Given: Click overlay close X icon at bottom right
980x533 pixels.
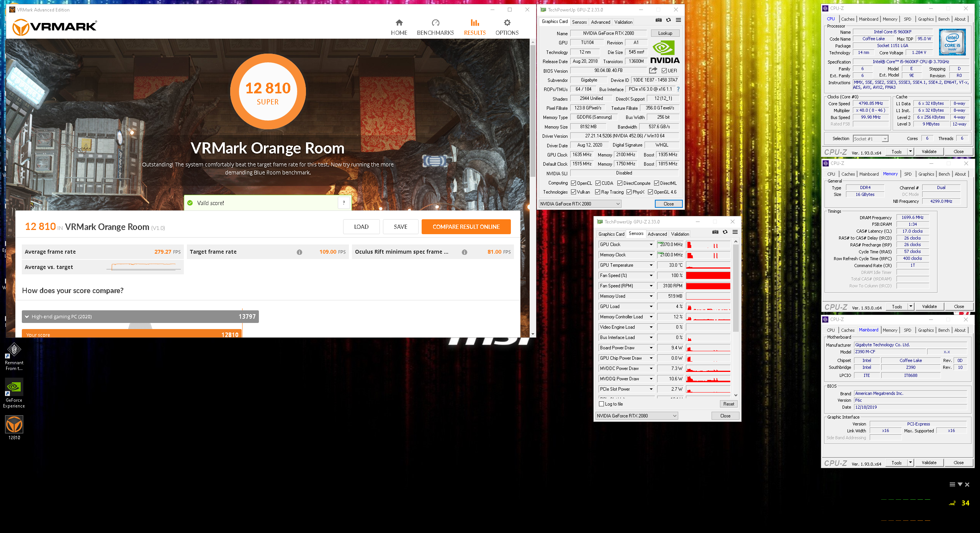Looking at the screenshot, I should [967, 484].
